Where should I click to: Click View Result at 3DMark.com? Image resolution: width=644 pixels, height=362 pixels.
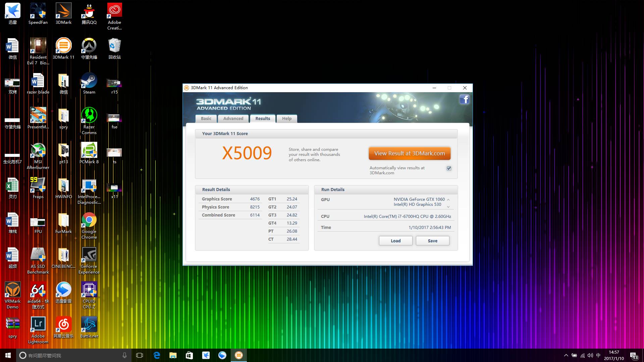[x=409, y=153]
